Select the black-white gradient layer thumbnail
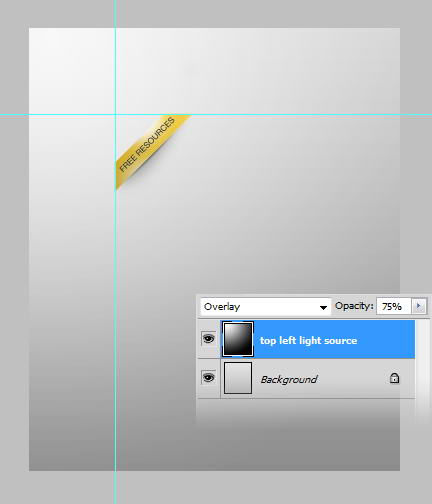The image size is (432, 504). pos(238,339)
